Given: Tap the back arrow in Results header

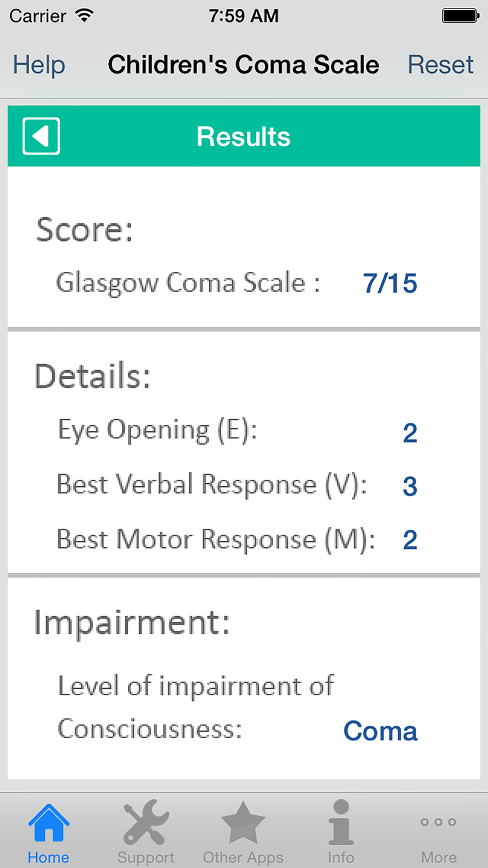Looking at the screenshot, I should [x=41, y=136].
